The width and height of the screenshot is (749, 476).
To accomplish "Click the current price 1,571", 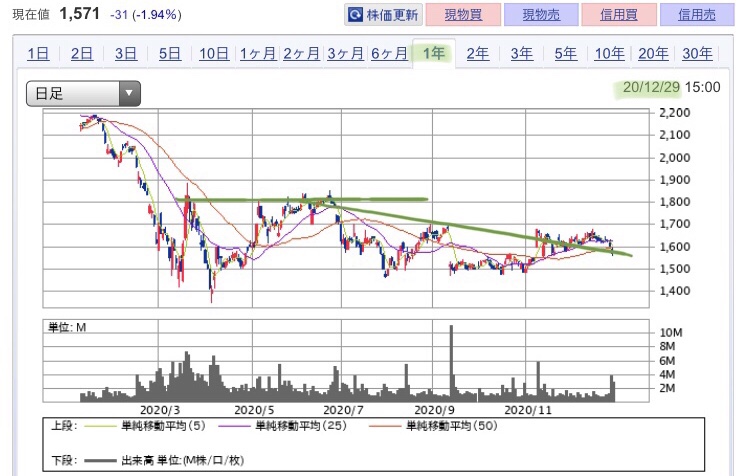I will (80, 14).
